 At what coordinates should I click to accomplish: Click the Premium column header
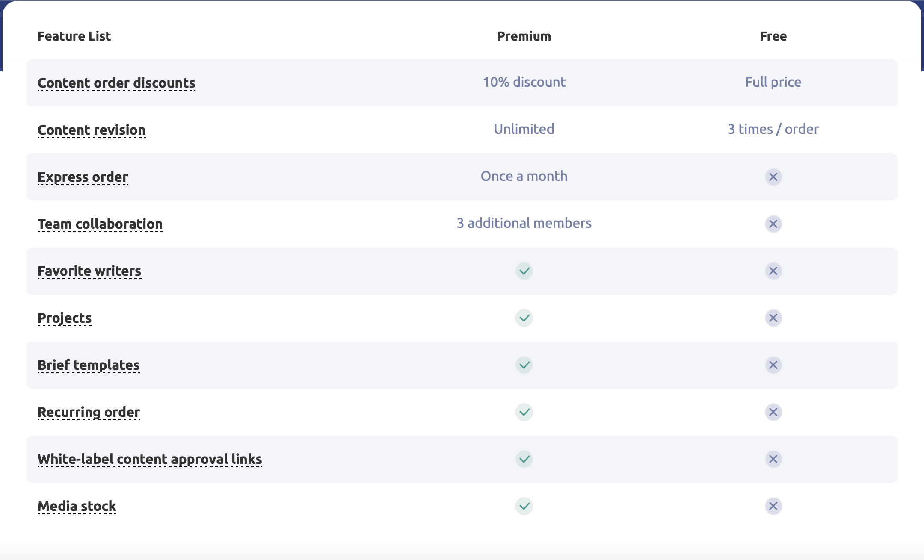click(524, 36)
